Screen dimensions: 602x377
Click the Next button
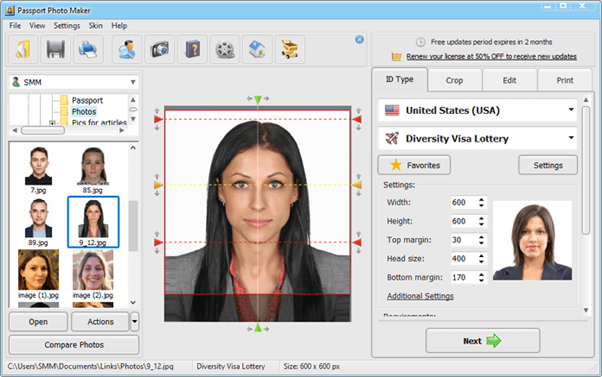pyautogui.click(x=483, y=341)
